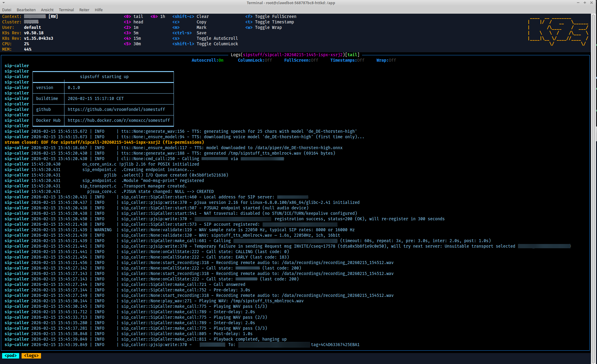
Task: Click the <logs> breadcrumb
Action: pyautogui.click(x=31, y=355)
